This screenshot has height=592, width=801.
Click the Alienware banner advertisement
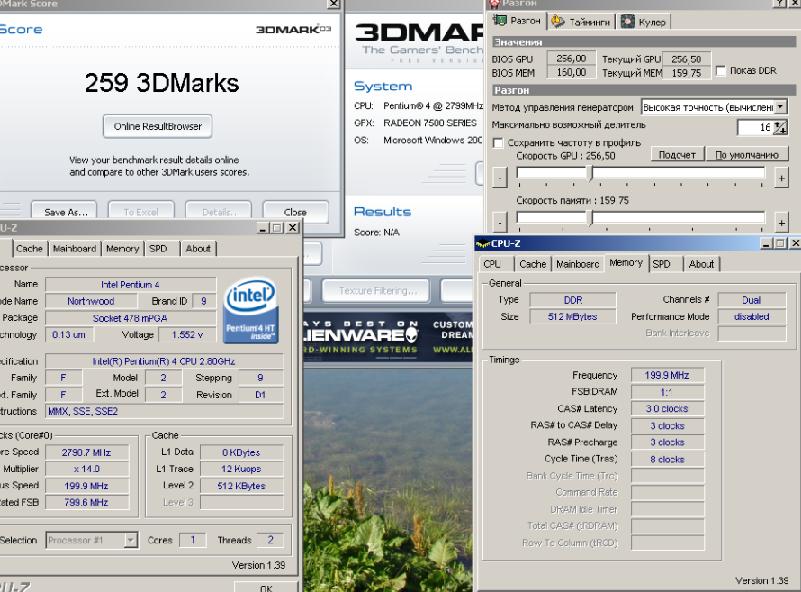coord(388,337)
